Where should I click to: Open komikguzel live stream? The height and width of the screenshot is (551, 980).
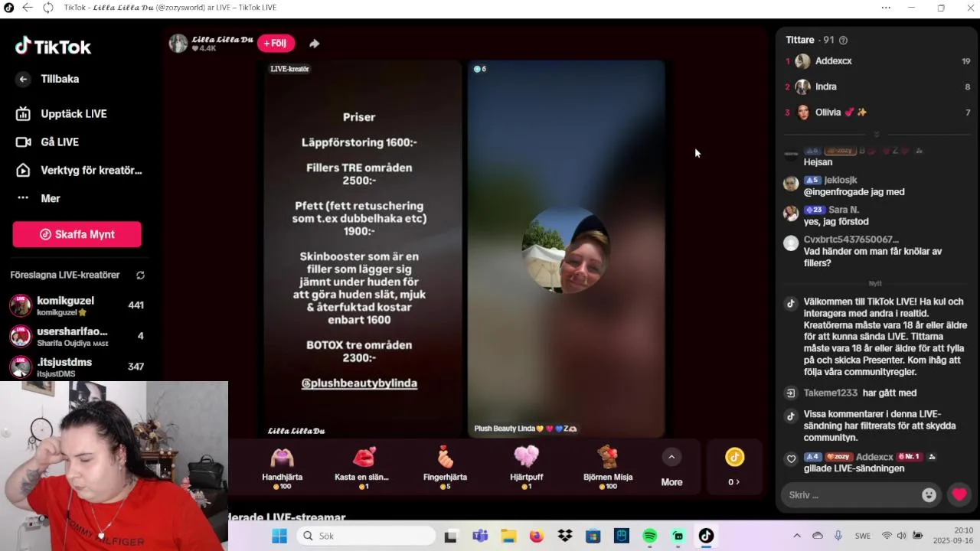pyautogui.click(x=77, y=305)
